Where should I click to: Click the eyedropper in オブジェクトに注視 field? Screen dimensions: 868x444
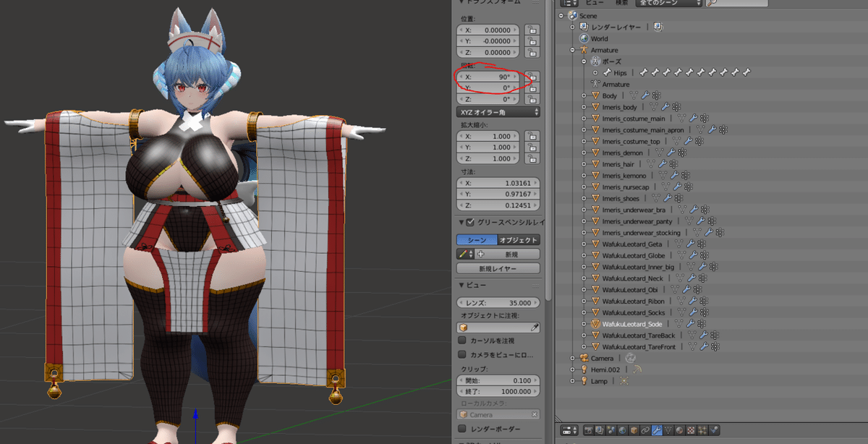point(535,328)
